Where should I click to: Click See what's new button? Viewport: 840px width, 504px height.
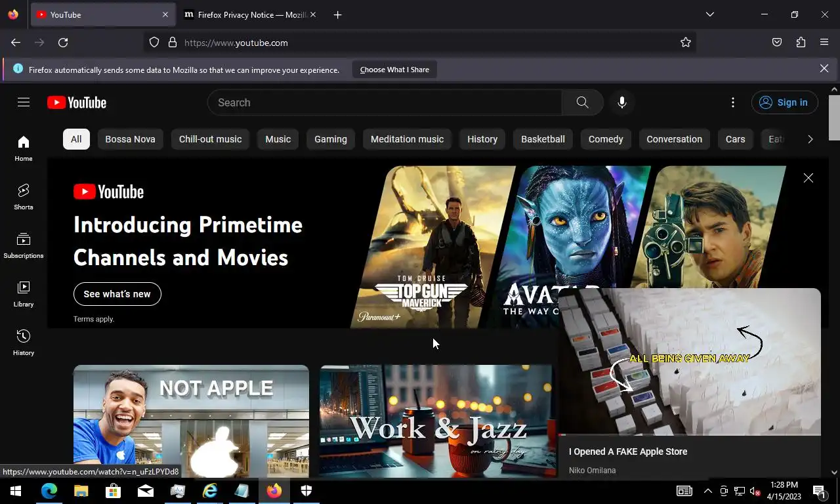(117, 294)
